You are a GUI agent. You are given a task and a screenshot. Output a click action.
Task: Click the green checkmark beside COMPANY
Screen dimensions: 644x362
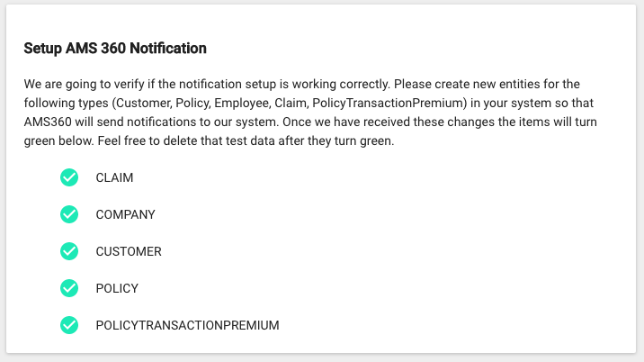pyautogui.click(x=69, y=214)
